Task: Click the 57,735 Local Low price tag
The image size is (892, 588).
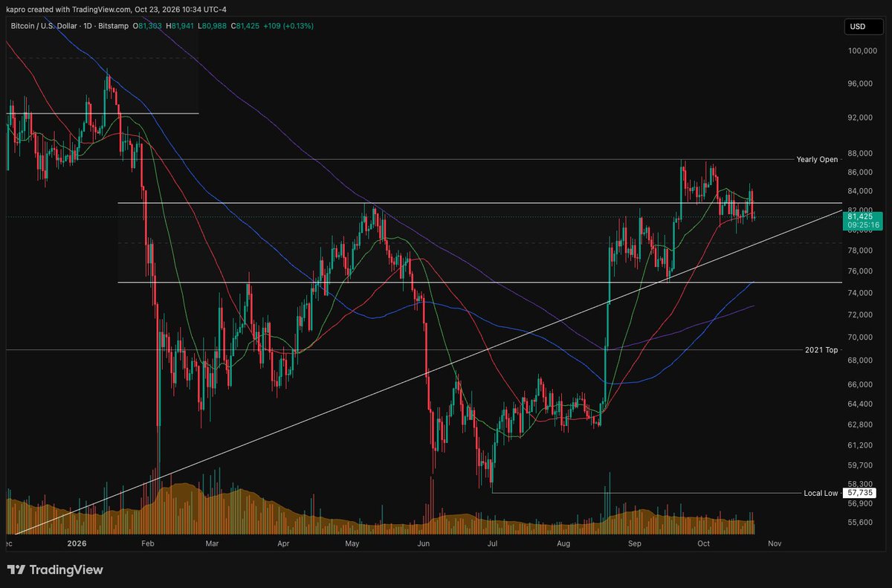Action: [860, 493]
